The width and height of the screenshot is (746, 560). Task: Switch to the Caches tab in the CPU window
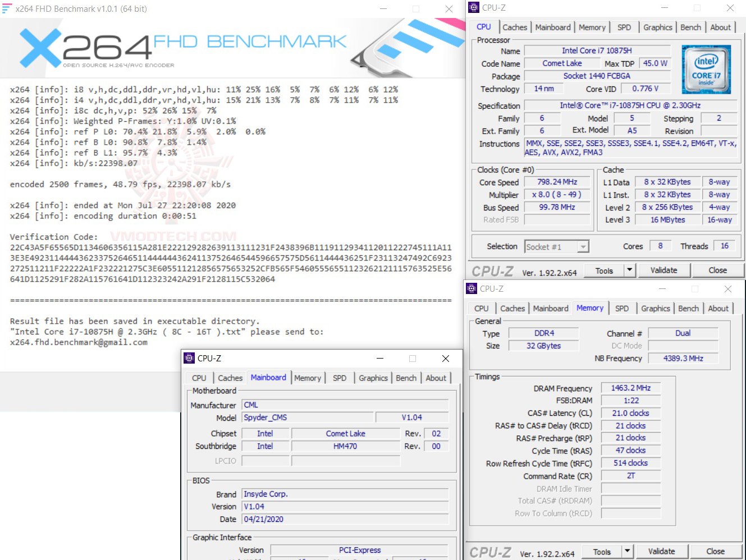[x=515, y=27]
